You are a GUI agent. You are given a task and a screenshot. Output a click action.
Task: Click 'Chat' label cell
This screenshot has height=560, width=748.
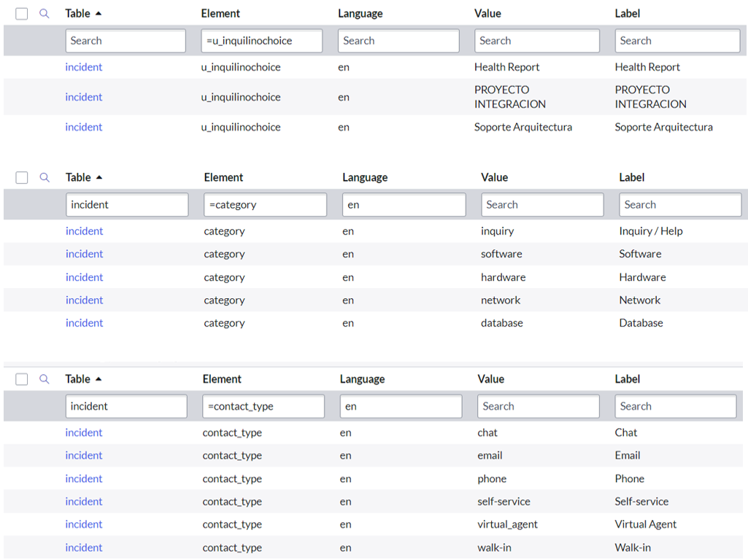coord(626,432)
